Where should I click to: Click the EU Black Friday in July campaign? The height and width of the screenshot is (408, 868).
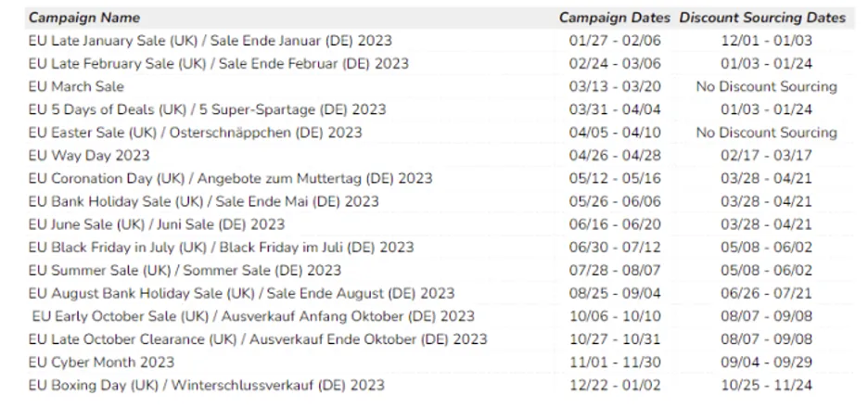[x=221, y=248]
